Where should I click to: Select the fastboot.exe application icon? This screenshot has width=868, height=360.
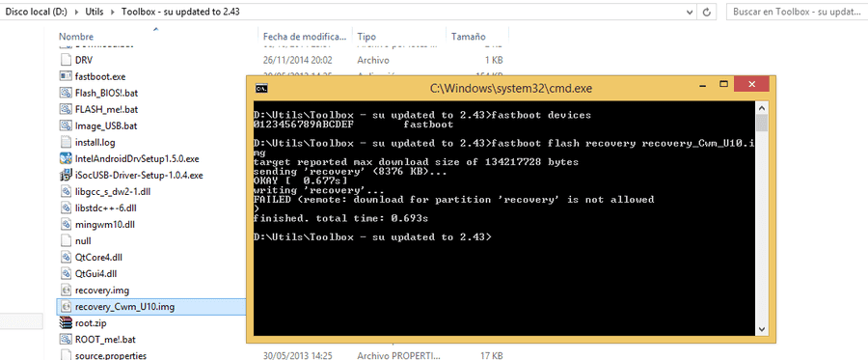[x=66, y=76]
